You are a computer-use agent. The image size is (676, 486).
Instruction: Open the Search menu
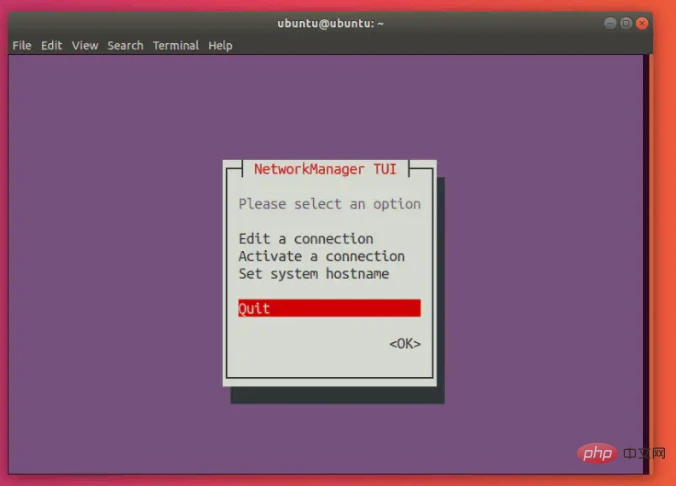[125, 45]
